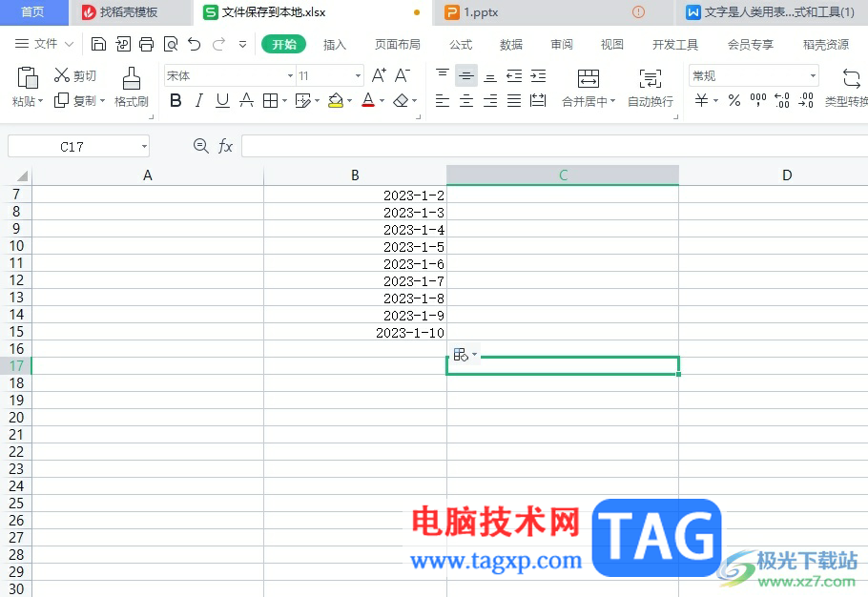Open the File menu
The image size is (868, 597).
pyautogui.click(x=44, y=44)
